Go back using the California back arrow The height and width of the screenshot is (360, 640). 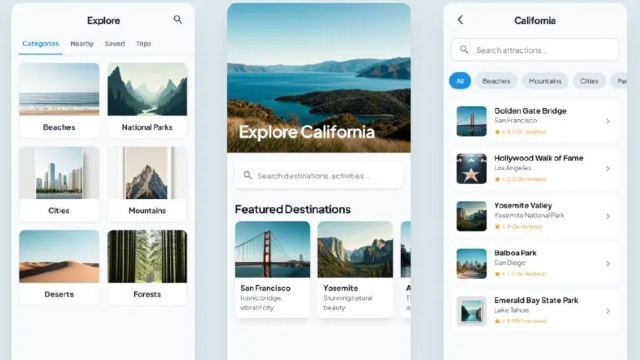tap(460, 20)
